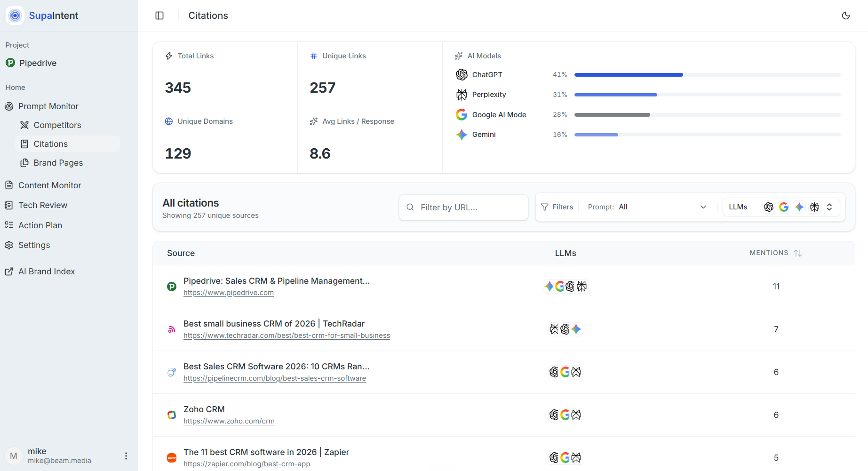Switch to dark mode moon icon
The height and width of the screenshot is (471, 868).
click(x=846, y=16)
